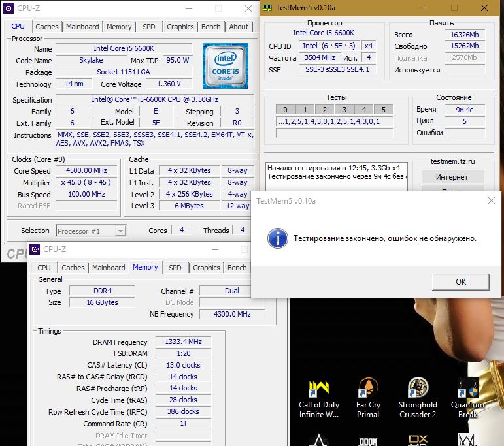The height and width of the screenshot is (446, 504).
Task: Switch to Mainboard tab in top CPU-Z window
Action: [x=82, y=27]
